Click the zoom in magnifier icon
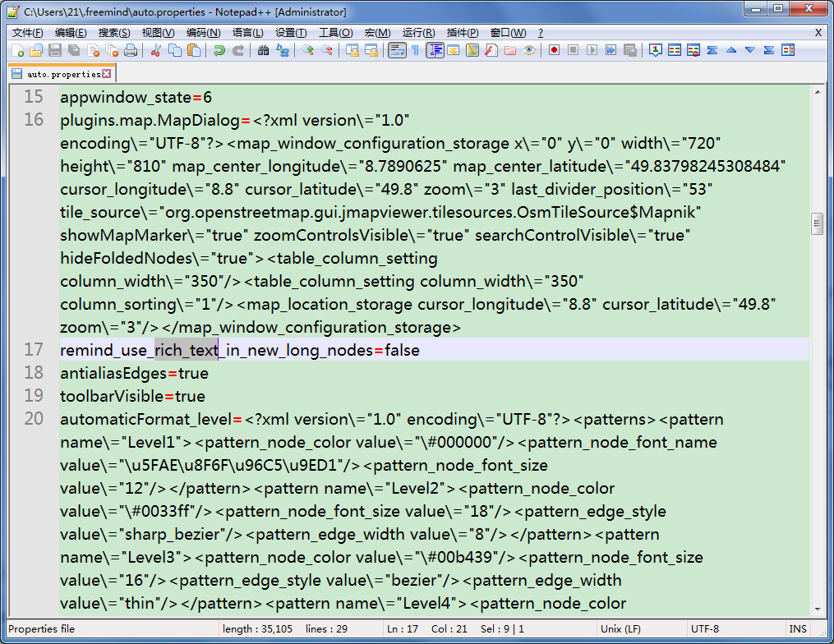The height and width of the screenshot is (644, 834). click(308, 51)
